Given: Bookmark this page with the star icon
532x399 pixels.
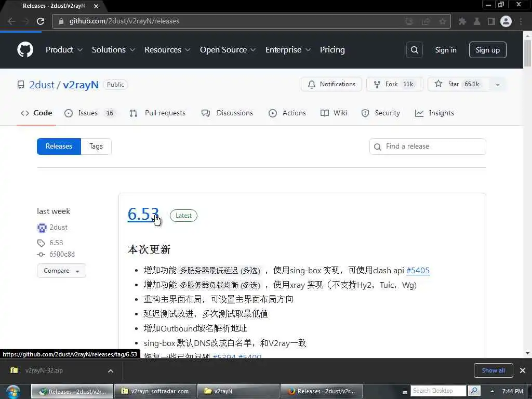Looking at the screenshot, I should (x=442, y=21).
